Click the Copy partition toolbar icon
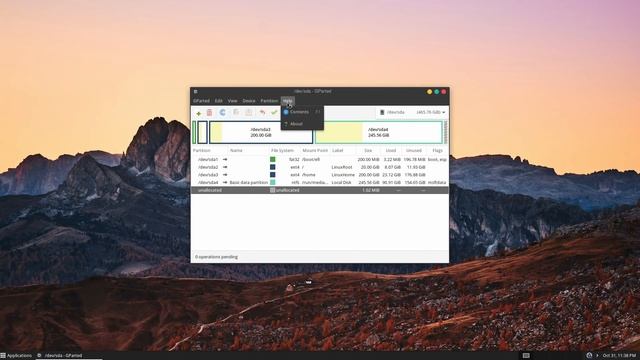The width and height of the screenshot is (640, 360). (236, 112)
